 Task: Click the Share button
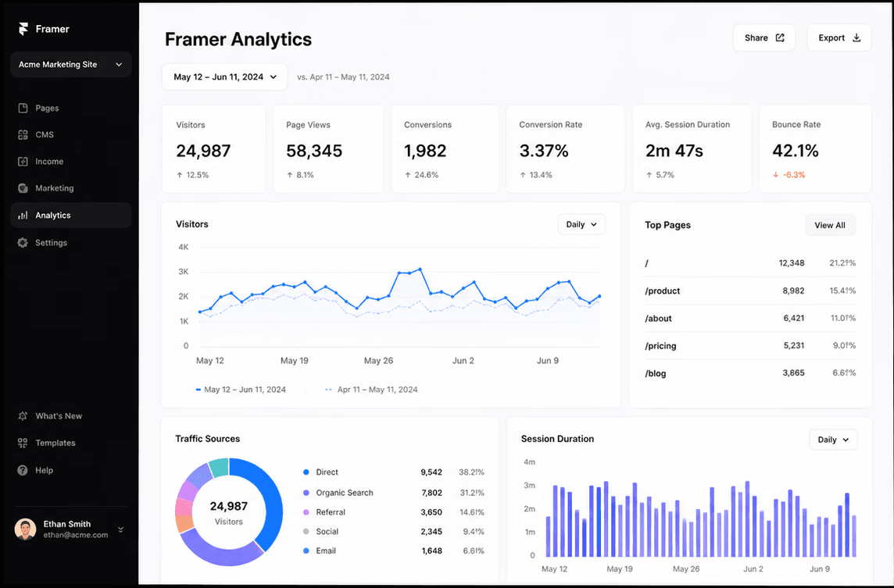coord(764,37)
